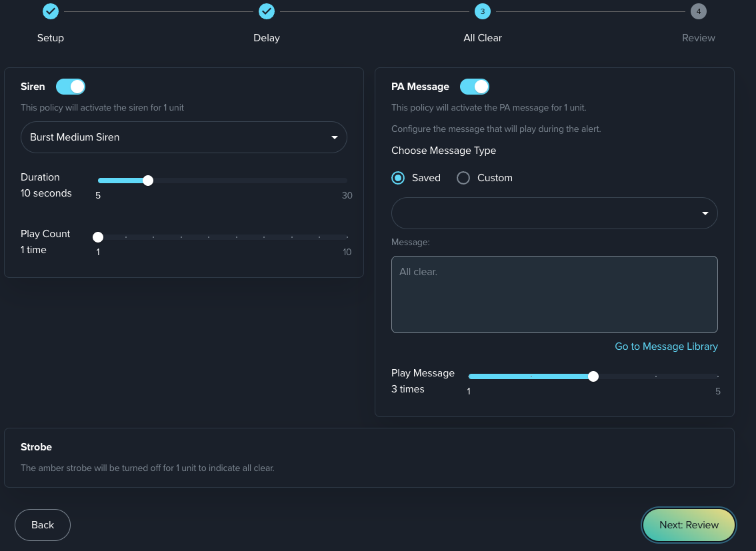Toggle the Siren switch off
This screenshot has width=756, height=551.
pyautogui.click(x=71, y=87)
